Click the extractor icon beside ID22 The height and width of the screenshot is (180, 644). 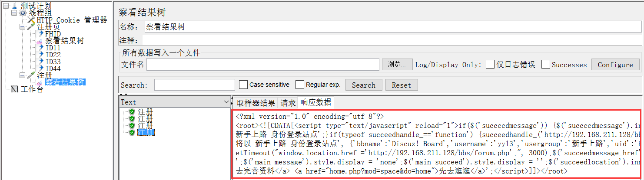41,55
